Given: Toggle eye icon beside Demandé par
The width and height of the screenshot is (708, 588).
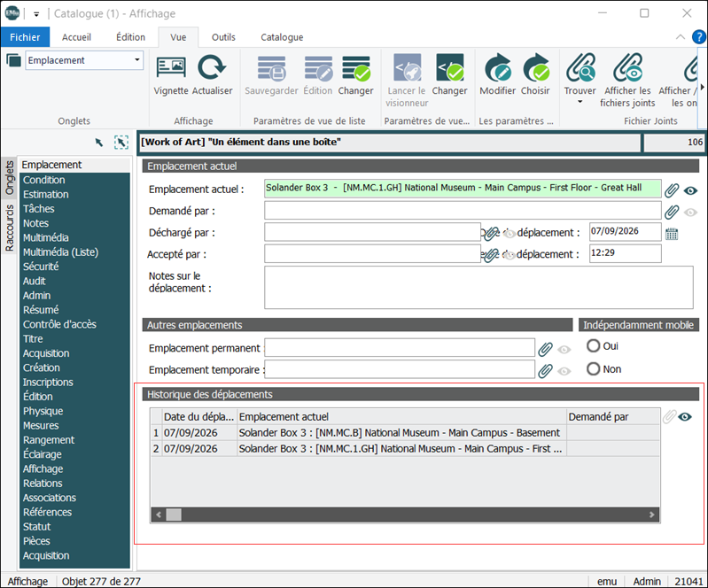Looking at the screenshot, I should [690, 213].
